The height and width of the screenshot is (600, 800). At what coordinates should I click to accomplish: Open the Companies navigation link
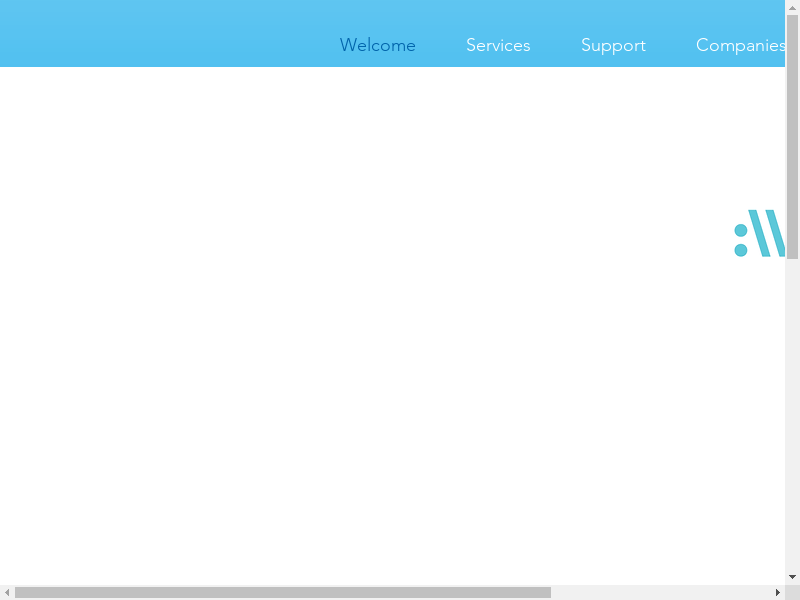[740, 45]
